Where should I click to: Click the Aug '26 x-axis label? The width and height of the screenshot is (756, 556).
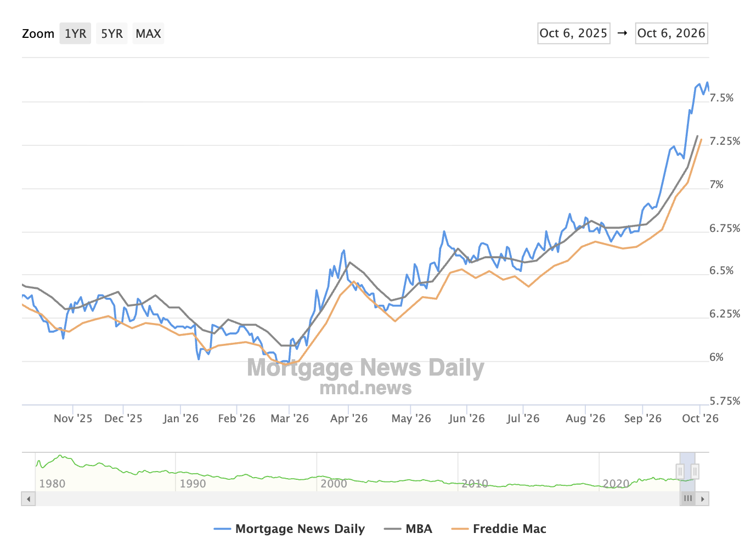point(585,418)
